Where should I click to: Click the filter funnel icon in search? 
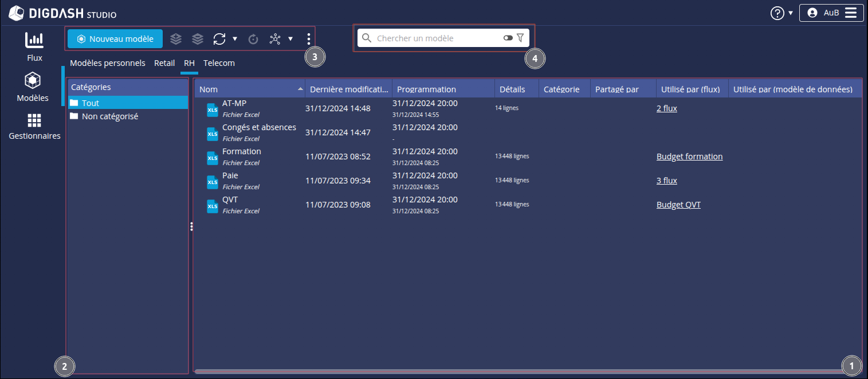click(520, 38)
